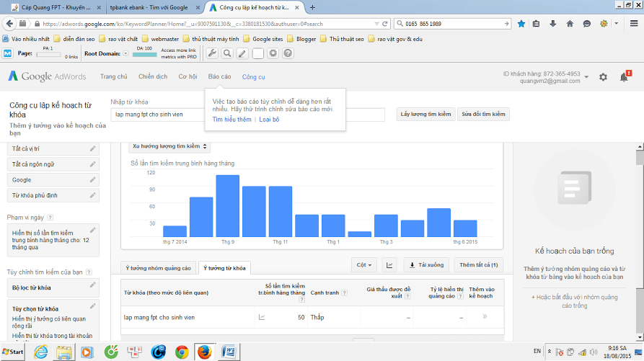Open the Thủ thuật seo bookmark folder
Screen dimensions: 644x361
[342, 39]
